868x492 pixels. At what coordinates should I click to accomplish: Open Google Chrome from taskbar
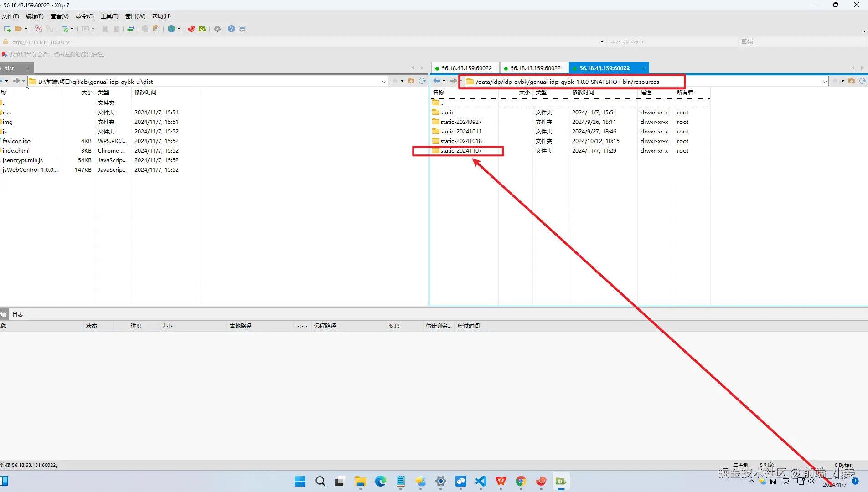521,482
